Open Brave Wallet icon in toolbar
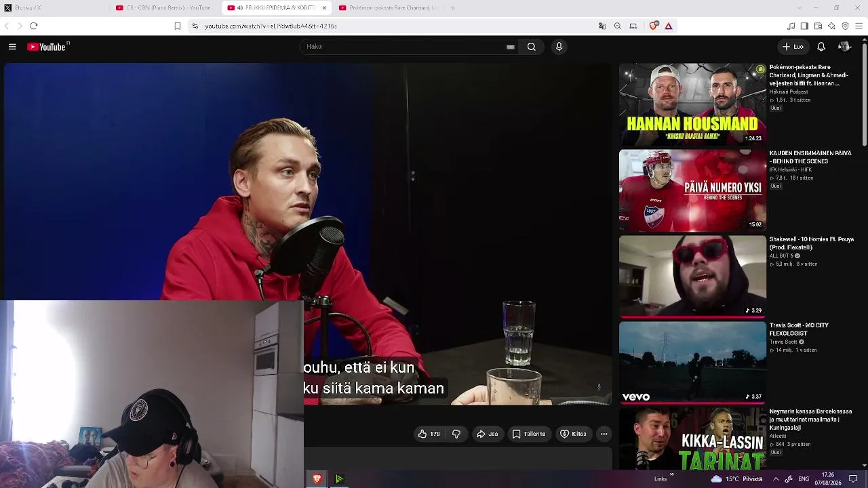This screenshot has width=868, height=488. [x=818, y=26]
